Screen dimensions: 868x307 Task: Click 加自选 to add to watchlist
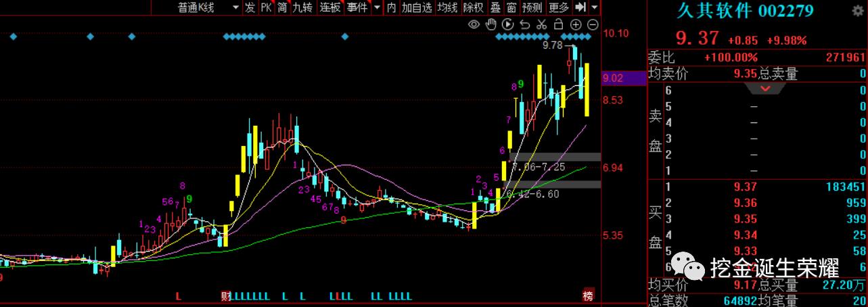click(417, 7)
